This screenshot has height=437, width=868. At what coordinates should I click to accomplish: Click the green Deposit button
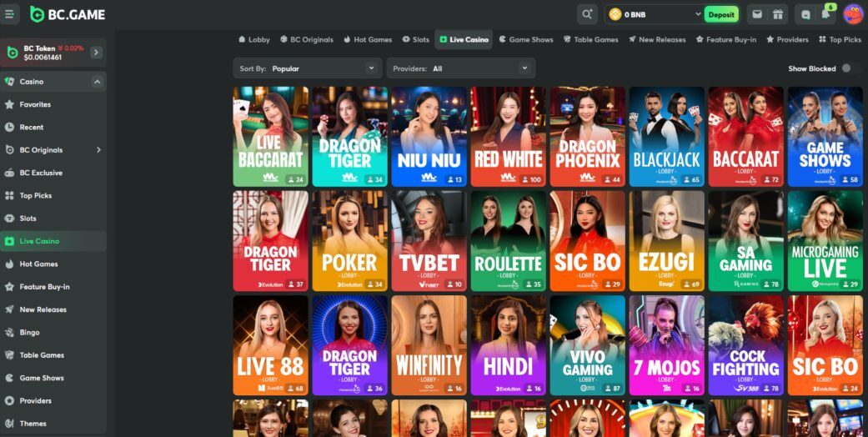[x=721, y=14]
